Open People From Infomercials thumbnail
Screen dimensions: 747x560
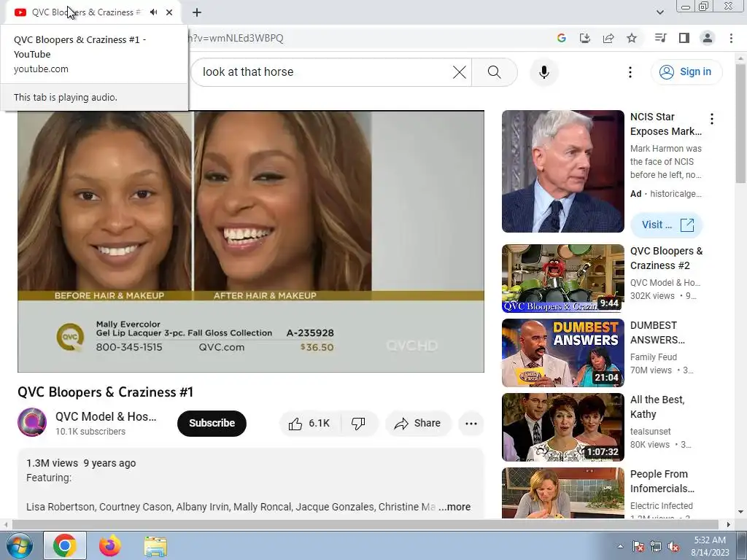pos(563,493)
